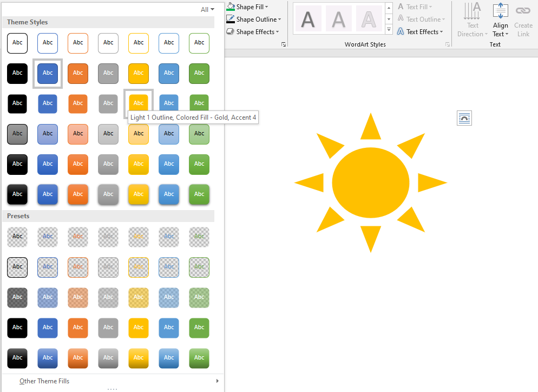This screenshot has width=538, height=392.
Task: Select the first transparent preset style
Action: click(17, 237)
